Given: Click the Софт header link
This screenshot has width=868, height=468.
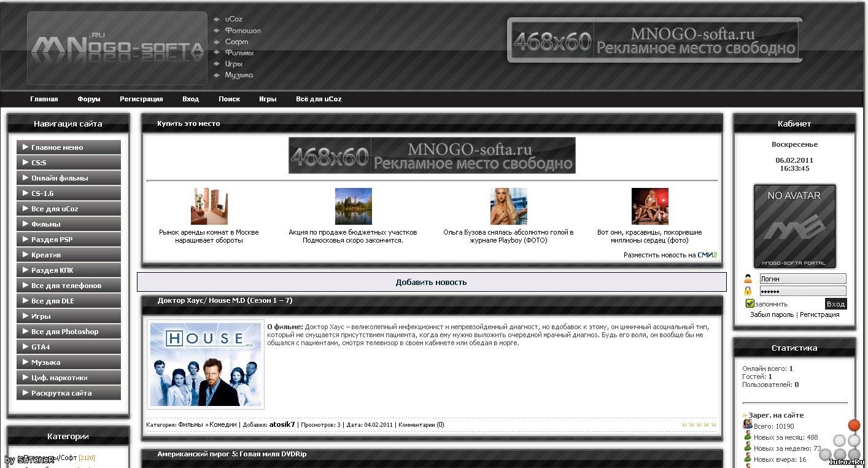Looking at the screenshot, I should [x=236, y=42].
